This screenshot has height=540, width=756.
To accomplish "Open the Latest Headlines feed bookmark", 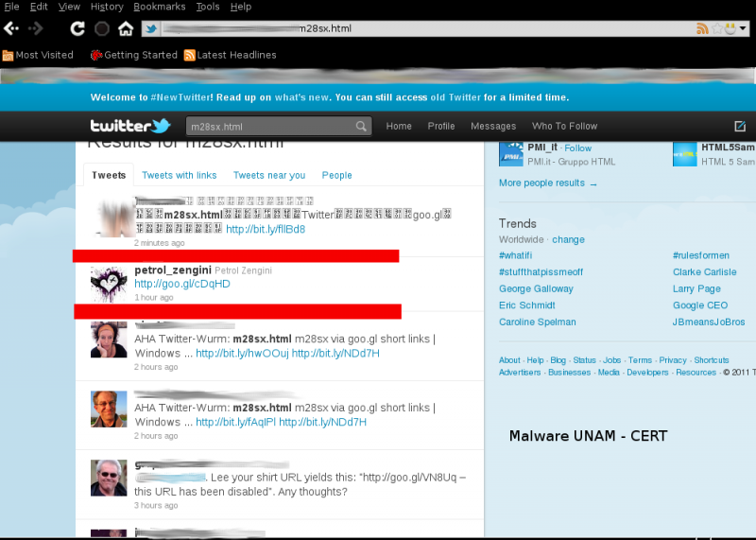I will click(231, 55).
